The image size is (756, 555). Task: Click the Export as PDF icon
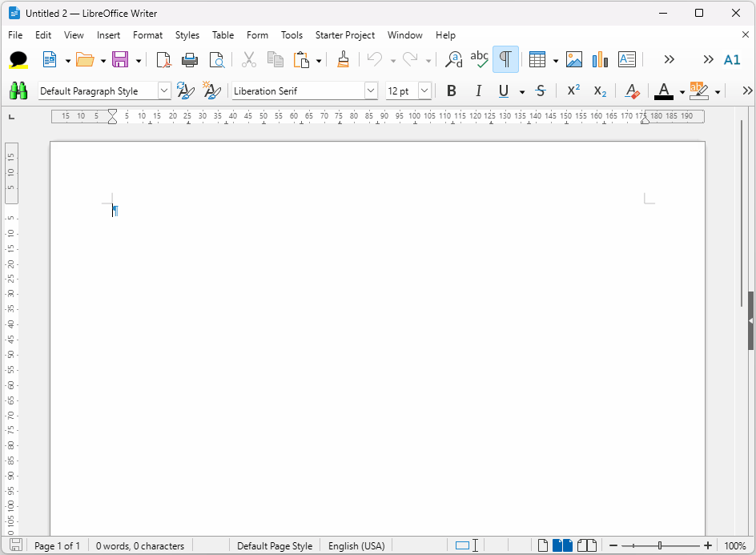pyautogui.click(x=163, y=60)
